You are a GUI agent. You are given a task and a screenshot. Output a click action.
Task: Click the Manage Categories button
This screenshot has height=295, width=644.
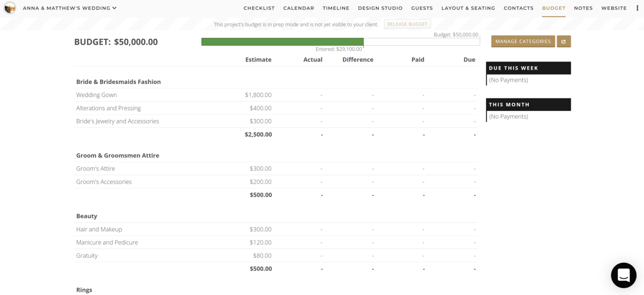point(523,41)
